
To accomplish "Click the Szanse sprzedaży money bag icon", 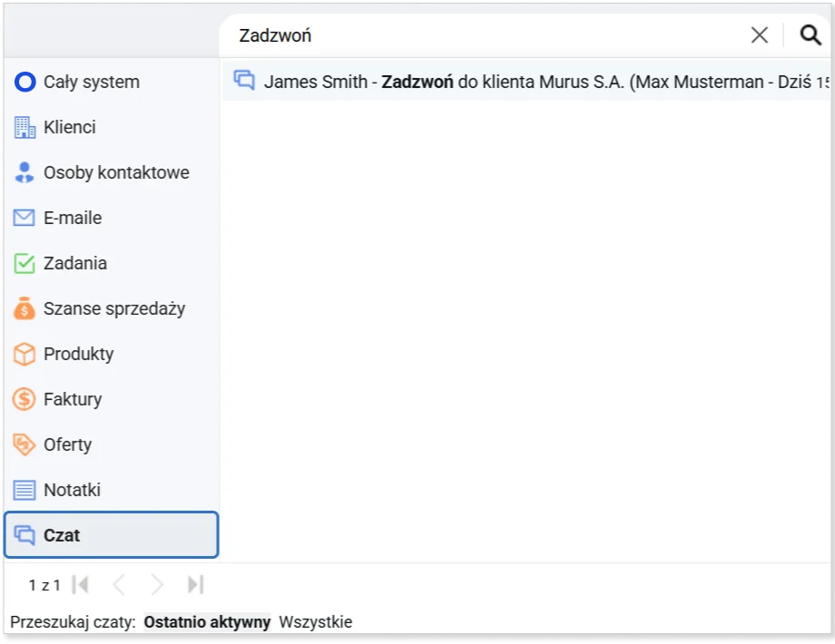I will tap(25, 309).
